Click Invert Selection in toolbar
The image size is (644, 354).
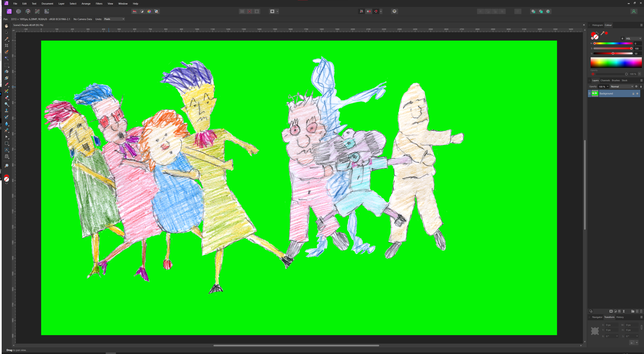tap(257, 11)
